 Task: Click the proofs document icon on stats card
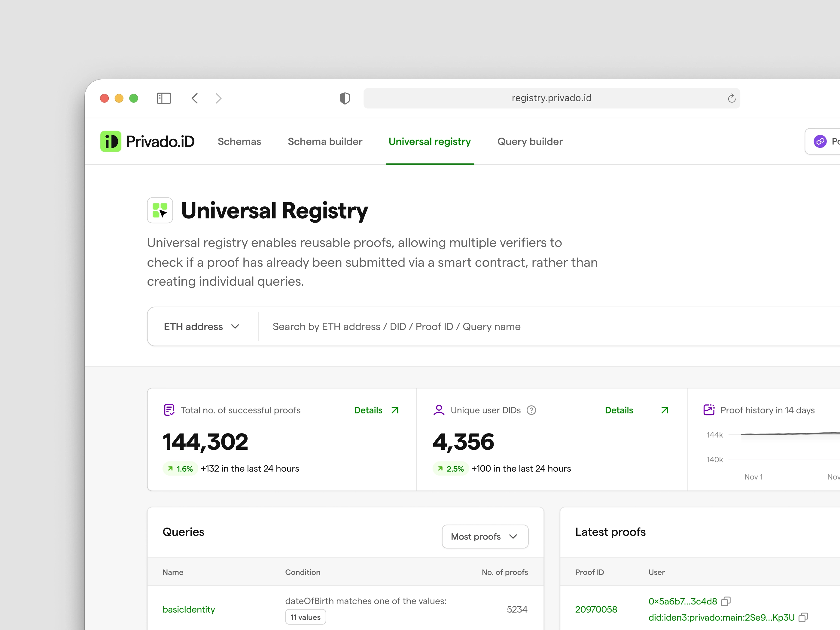169,410
